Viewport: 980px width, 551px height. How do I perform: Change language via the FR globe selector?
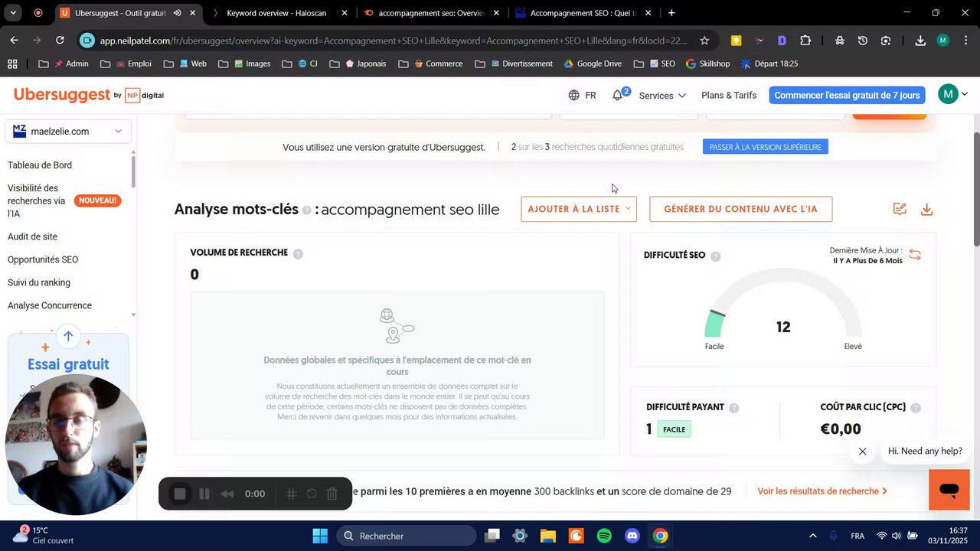(x=582, y=96)
